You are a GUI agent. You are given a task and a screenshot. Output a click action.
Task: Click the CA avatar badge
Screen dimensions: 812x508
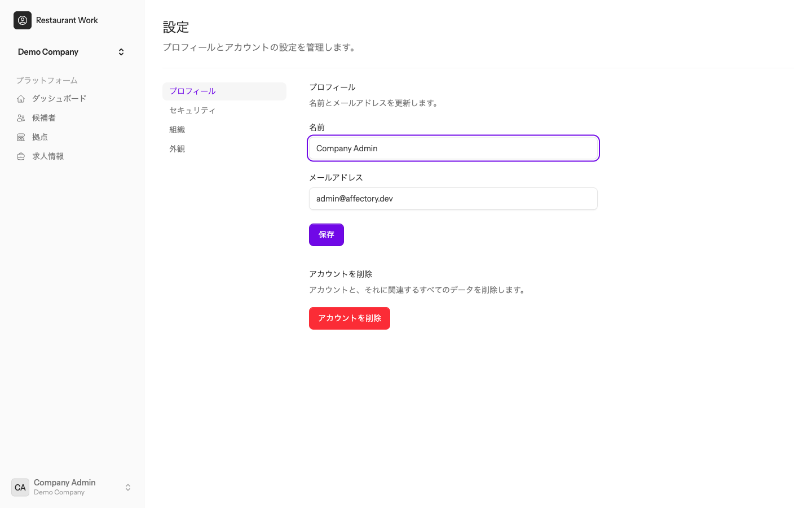click(20, 488)
